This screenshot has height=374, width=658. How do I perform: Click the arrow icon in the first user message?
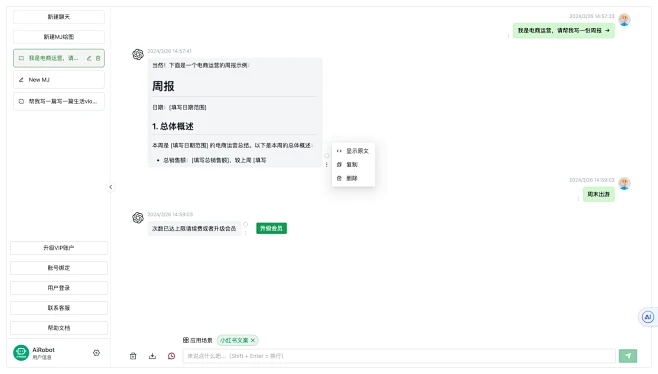[607, 31]
